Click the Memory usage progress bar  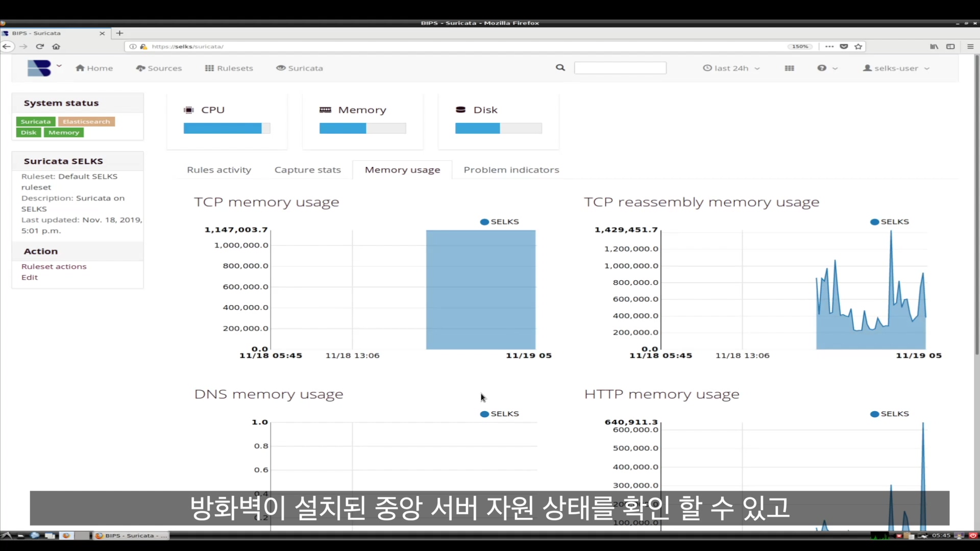(x=363, y=129)
